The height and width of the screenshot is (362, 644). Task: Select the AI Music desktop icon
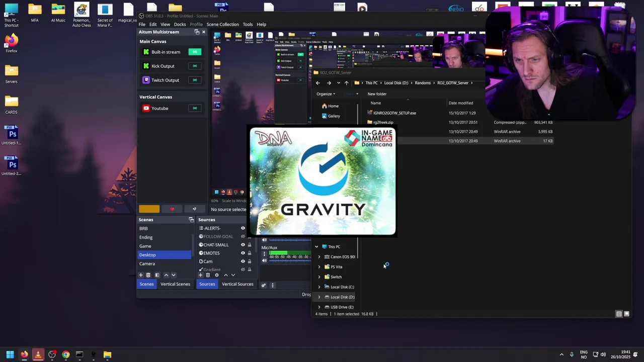pos(58,13)
